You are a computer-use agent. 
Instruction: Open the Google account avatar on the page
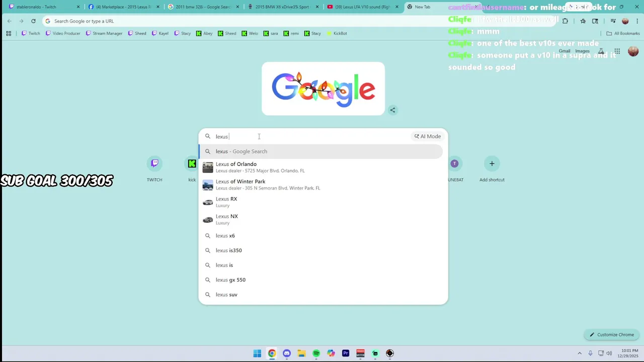(x=633, y=51)
